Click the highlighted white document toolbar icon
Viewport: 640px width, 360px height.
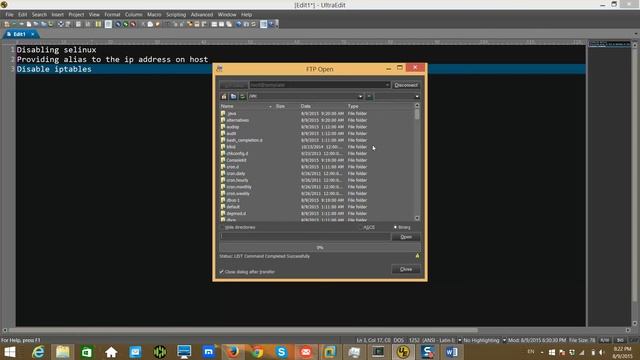[x=108, y=24]
